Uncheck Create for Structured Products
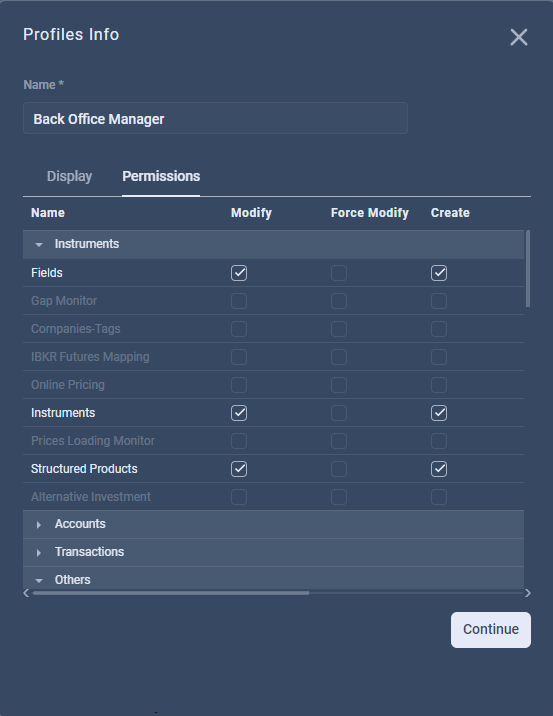 [x=439, y=469]
